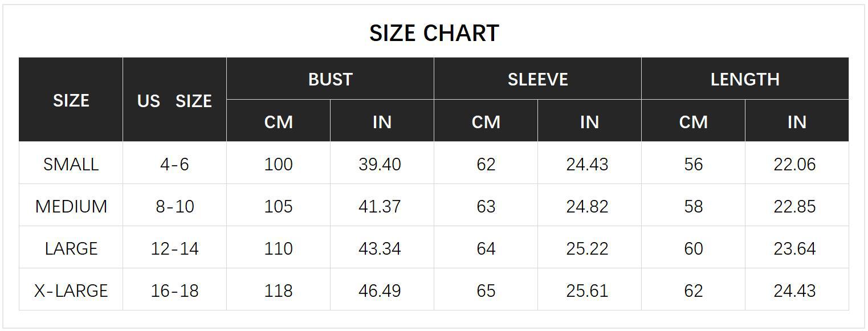This screenshot has width=868, height=331.
Task: Click the 16-18 US size cell
Action: pyautogui.click(x=174, y=291)
